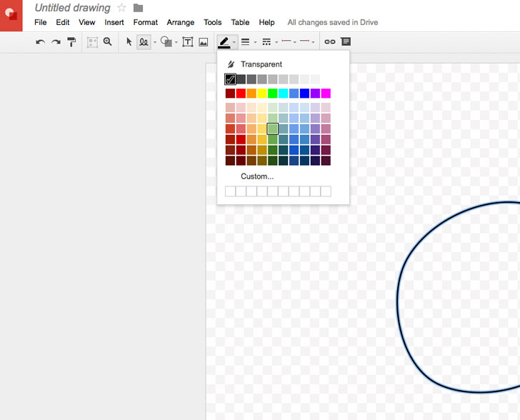
Task: Pick the purple swatch
Action: pos(315,94)
